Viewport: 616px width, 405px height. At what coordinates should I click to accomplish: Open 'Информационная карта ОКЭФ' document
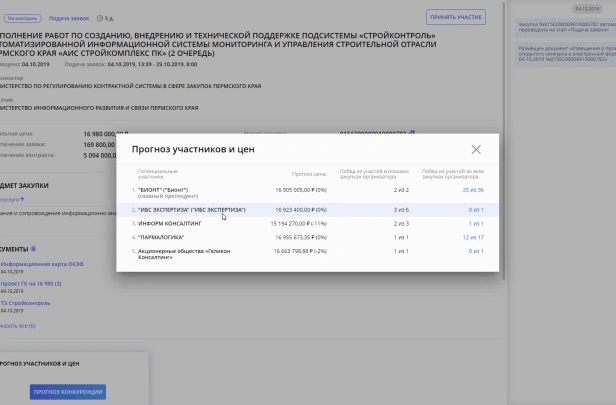coord(42,264)
